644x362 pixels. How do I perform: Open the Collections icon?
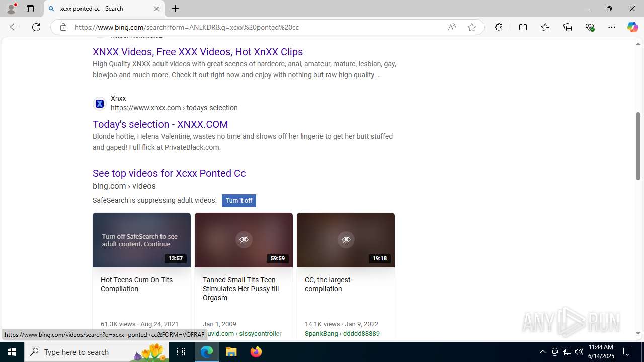(x=568, y=27)
